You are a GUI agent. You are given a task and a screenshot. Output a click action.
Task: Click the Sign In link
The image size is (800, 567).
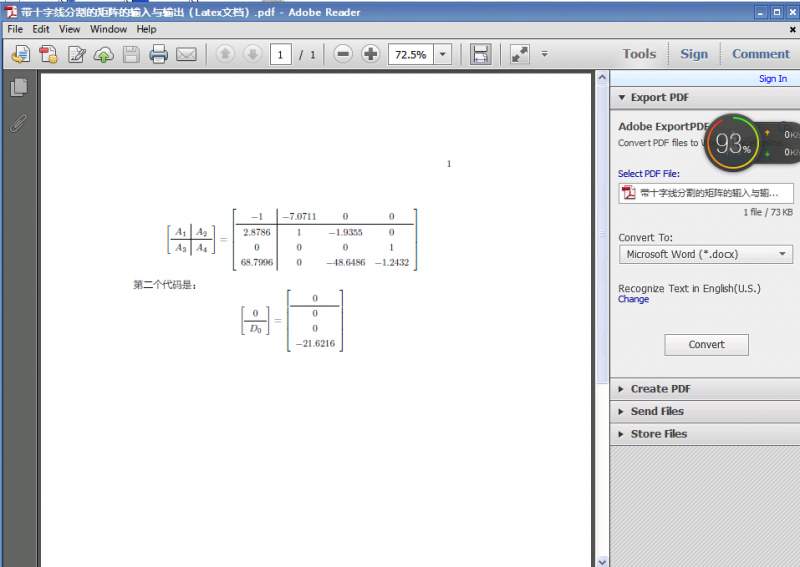772,79
